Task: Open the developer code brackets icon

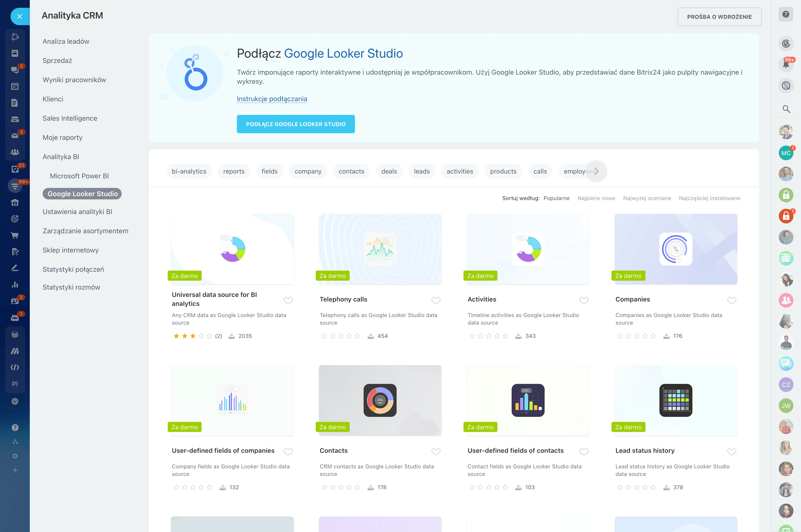Action: [x=15, y=367]
